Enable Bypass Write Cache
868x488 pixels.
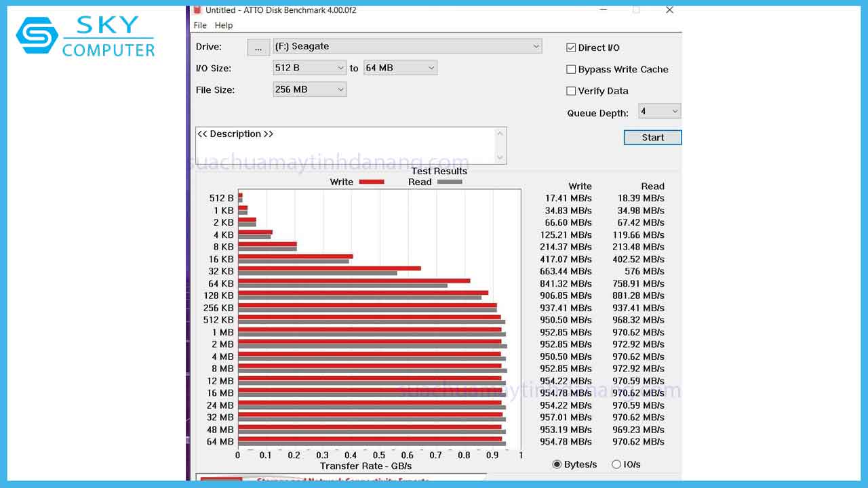[x=572, y=69]
